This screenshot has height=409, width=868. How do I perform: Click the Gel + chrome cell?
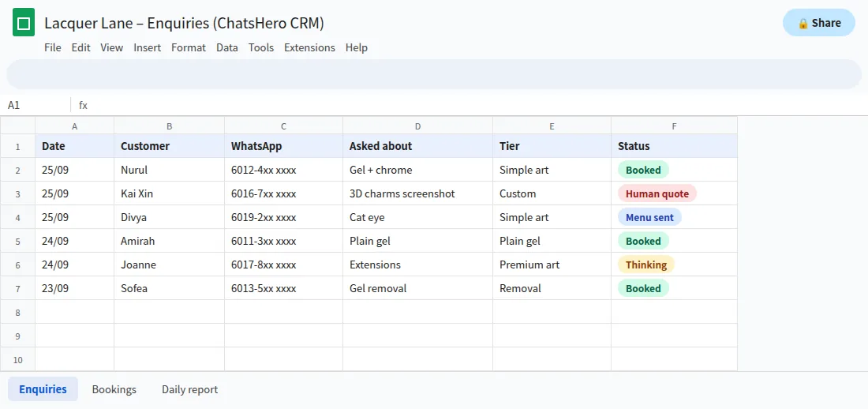point(418,170)
